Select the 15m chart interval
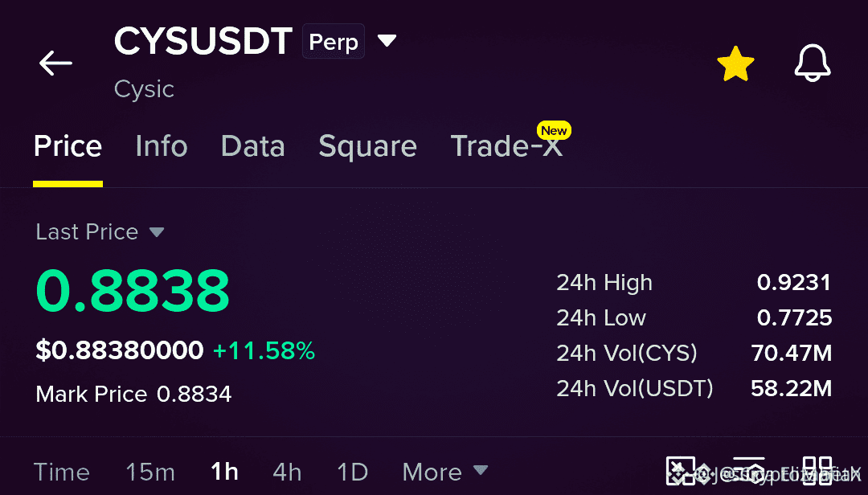 point(150,472)
